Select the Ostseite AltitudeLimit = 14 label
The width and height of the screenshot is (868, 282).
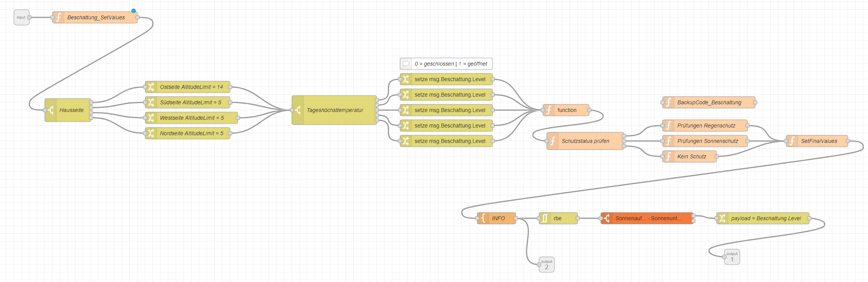pos(192,87)
